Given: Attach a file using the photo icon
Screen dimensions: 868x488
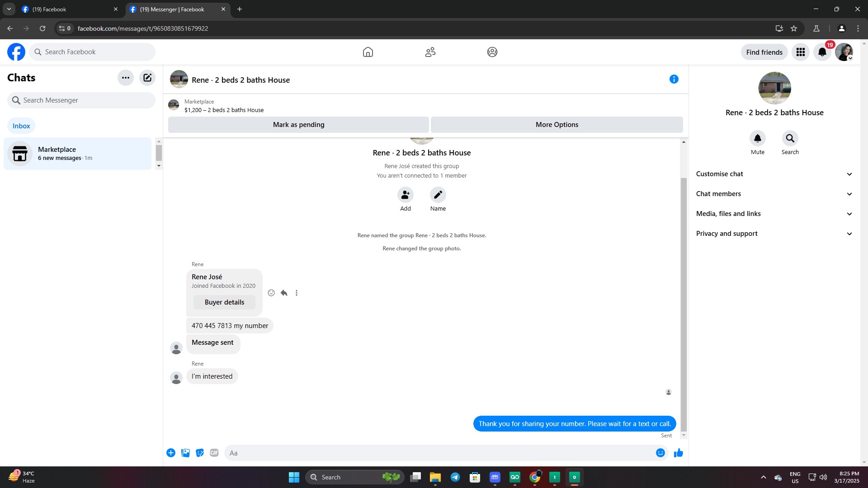Looking at the screenshot, I should 185,453.
